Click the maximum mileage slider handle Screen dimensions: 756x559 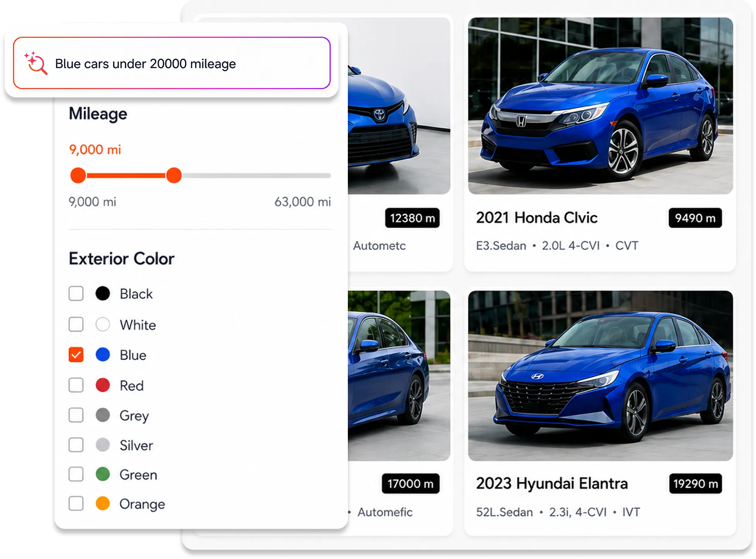pos(174,176)
